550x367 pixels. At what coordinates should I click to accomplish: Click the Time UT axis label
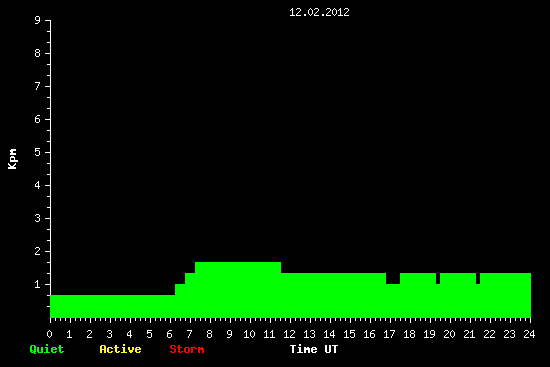click(314, 349)
